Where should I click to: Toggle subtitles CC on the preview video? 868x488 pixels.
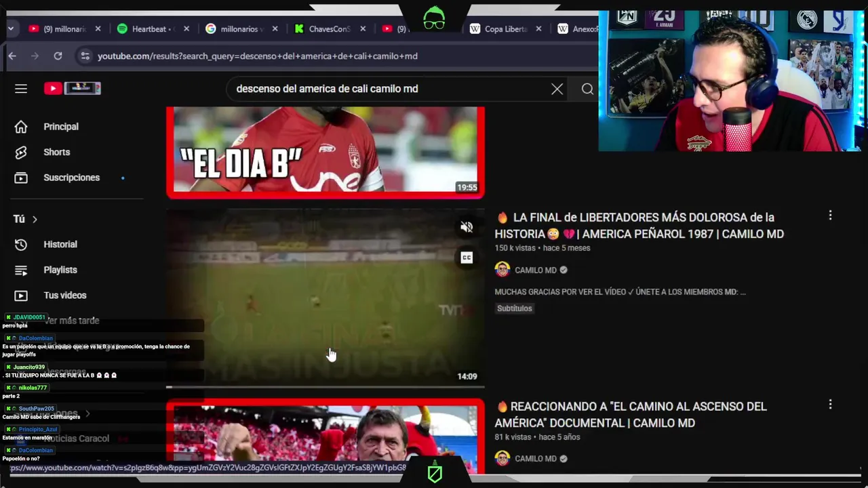(x=467, y=258)
